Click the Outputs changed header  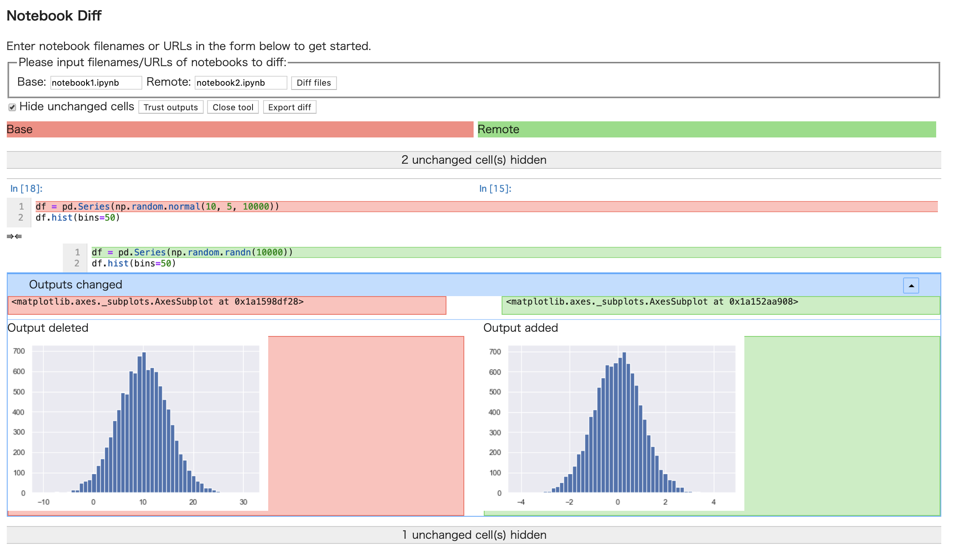[x=76, y=285]
